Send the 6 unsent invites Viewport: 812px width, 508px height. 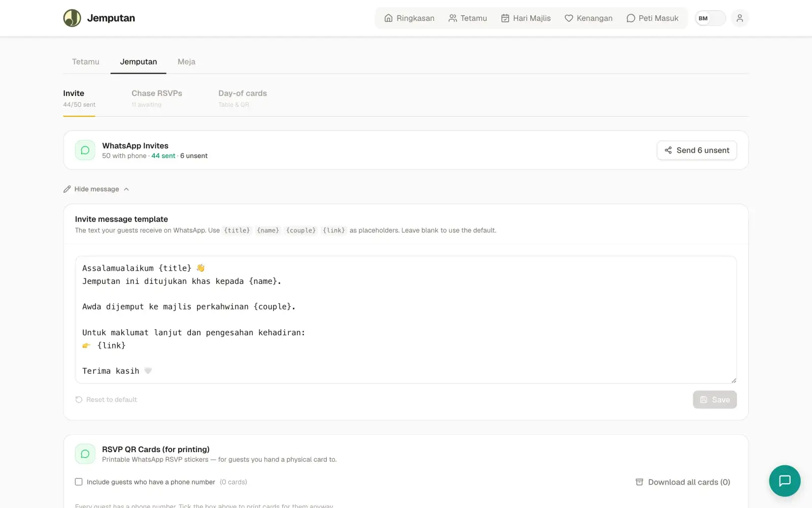pyautogui.click(x=697, y=150)
